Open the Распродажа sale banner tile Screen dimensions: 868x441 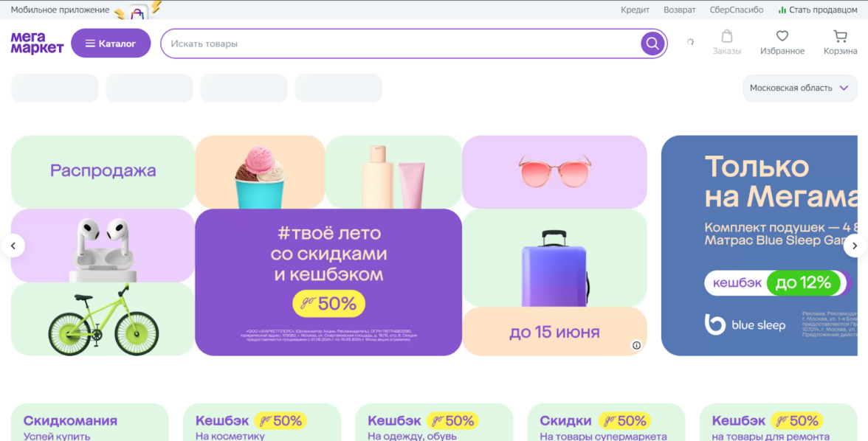[x=103, y=171]
